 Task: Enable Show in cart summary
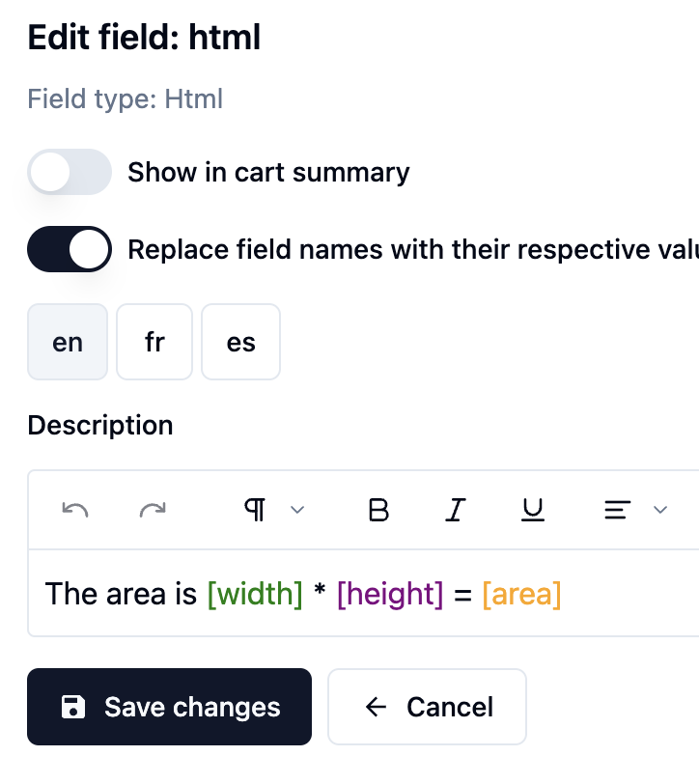click(x=69, y=172)
